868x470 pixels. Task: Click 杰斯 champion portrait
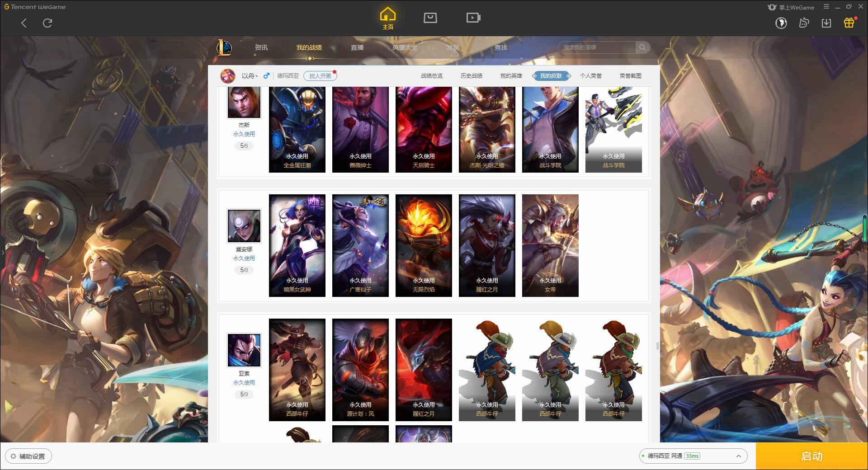pos(244,103)
